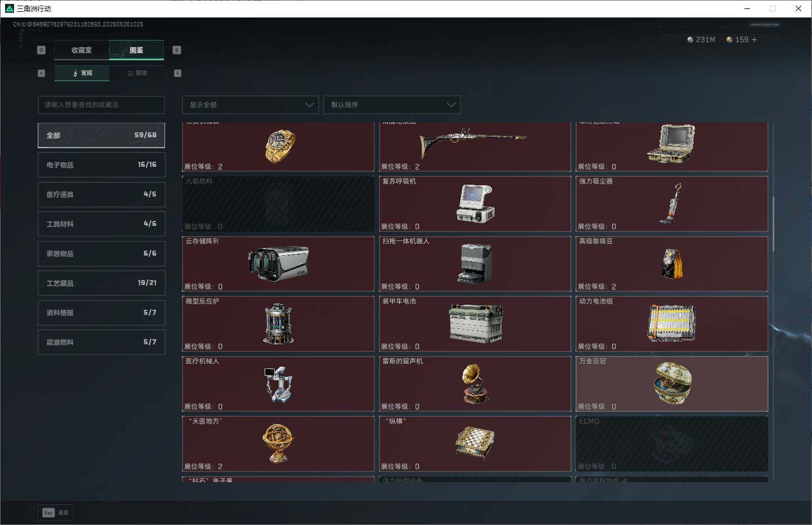Click the 医疗机械人 medical robot icon
This screenshot has width=812, height=525.
278,384
